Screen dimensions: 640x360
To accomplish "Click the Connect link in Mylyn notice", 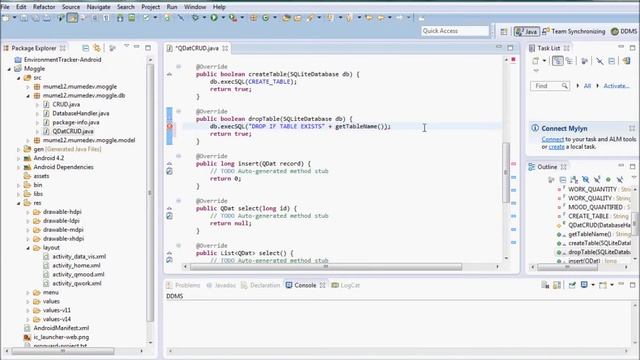I will 553,139.
